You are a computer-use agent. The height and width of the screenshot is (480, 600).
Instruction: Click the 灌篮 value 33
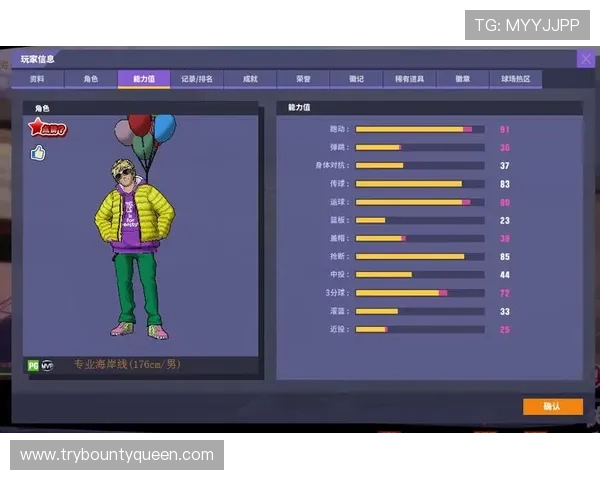tap(505, 312)
